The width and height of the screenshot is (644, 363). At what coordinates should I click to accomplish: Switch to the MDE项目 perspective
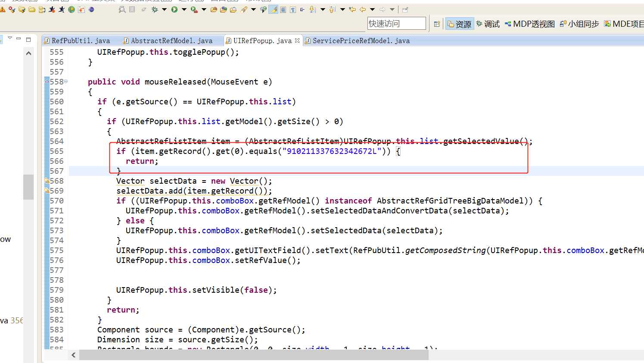coord(624,24)
